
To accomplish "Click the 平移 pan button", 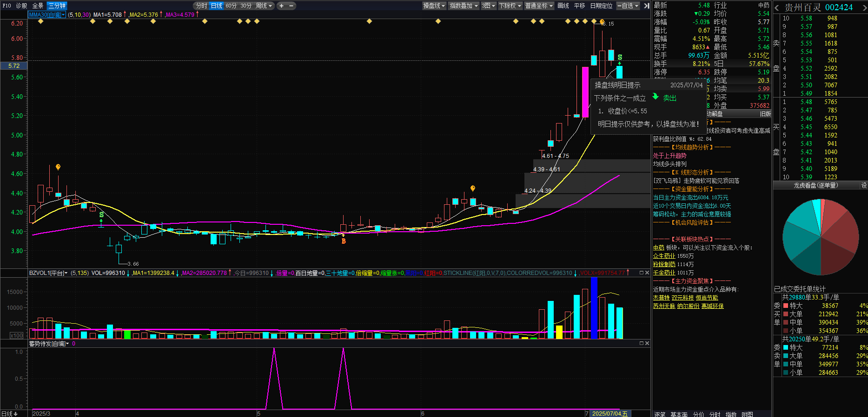I will (579, 6).
